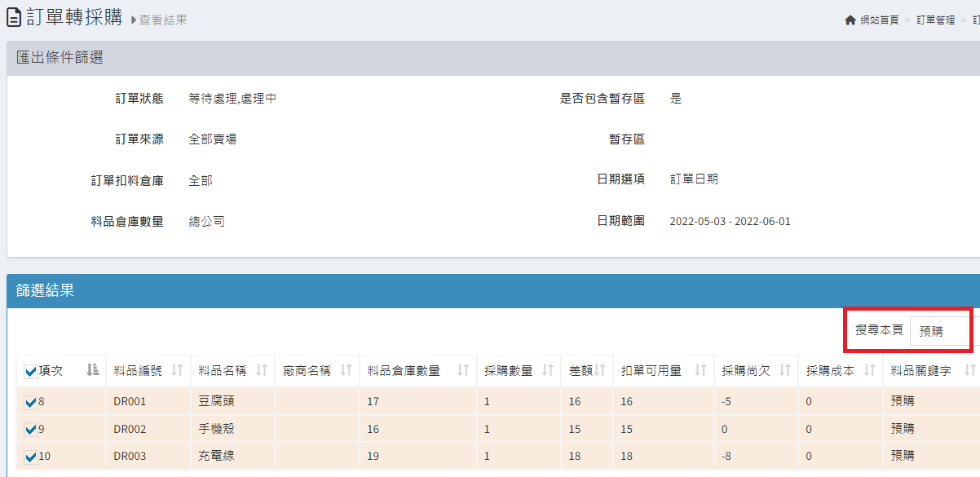Open 訂單管理 in the breadcrumb
This screenshot has width=980, height=477.
(x=935, y=20)
